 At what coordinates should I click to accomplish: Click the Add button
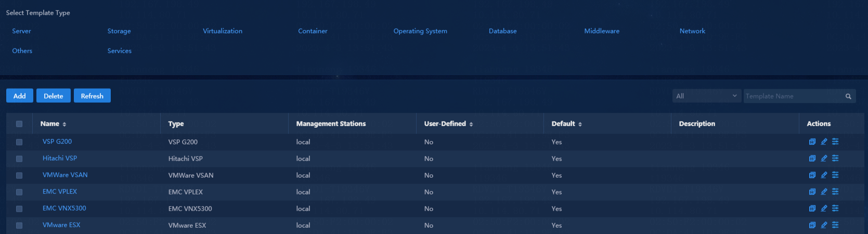[x=20, y=96]
